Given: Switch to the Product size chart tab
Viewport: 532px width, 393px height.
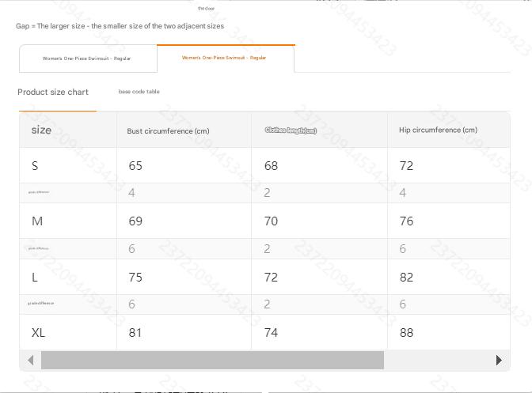Looking at the screenshot, I should (53, 93).
